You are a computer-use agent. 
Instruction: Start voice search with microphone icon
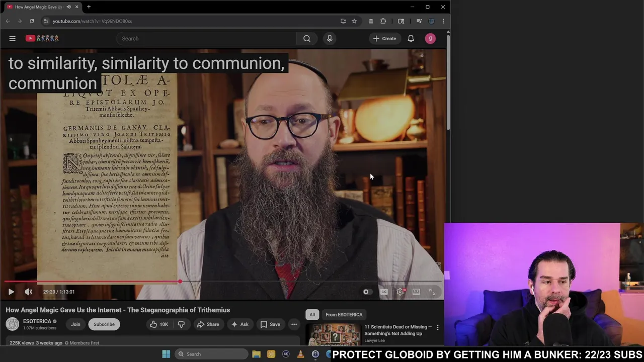(330, 38)
